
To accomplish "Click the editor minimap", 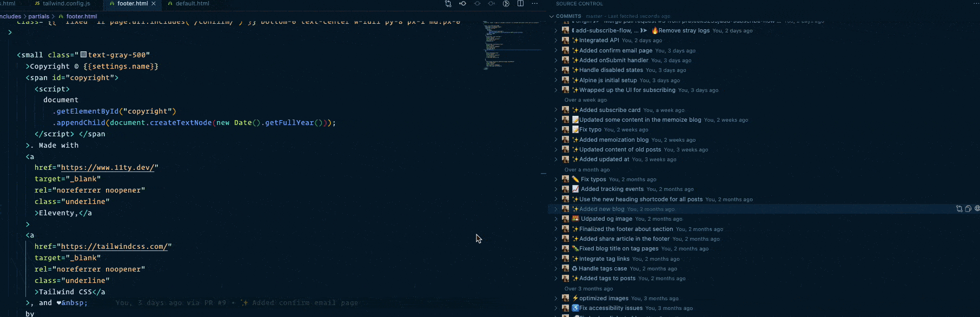I will click(512, 46).
